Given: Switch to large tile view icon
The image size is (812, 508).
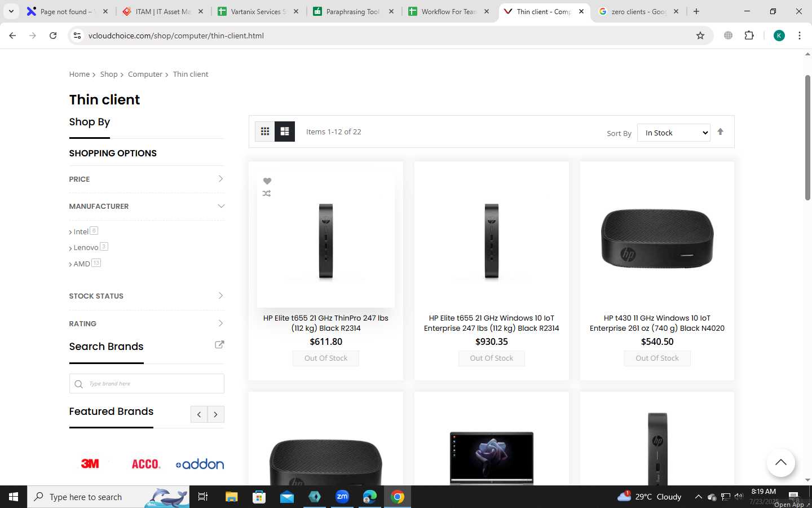Looking at the screenshot, I should [285, 132].
